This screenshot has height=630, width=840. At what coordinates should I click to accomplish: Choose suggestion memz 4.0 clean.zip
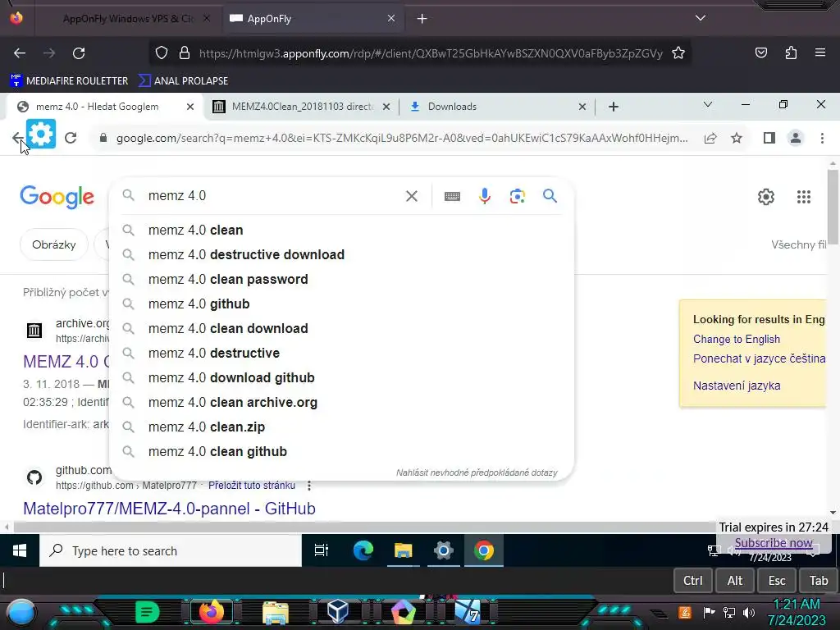pyautogui.click(x=342, y=427)
